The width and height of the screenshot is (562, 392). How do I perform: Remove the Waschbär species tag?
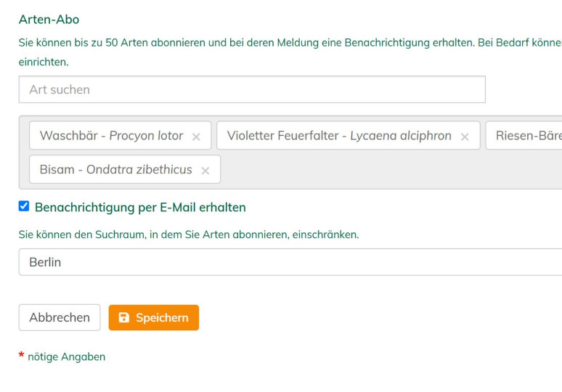(x=196, y=136)
